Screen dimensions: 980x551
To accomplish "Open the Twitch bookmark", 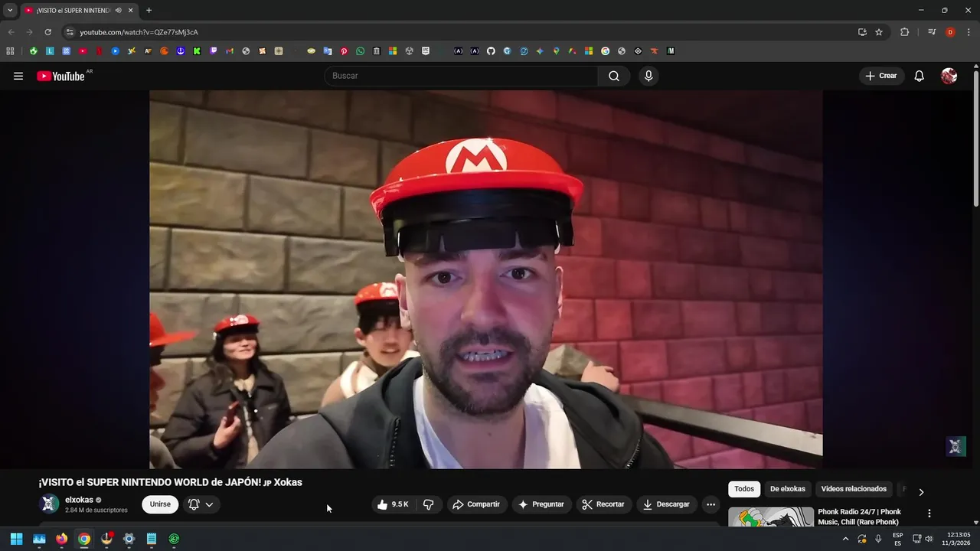I will click(x=213, y=51).
